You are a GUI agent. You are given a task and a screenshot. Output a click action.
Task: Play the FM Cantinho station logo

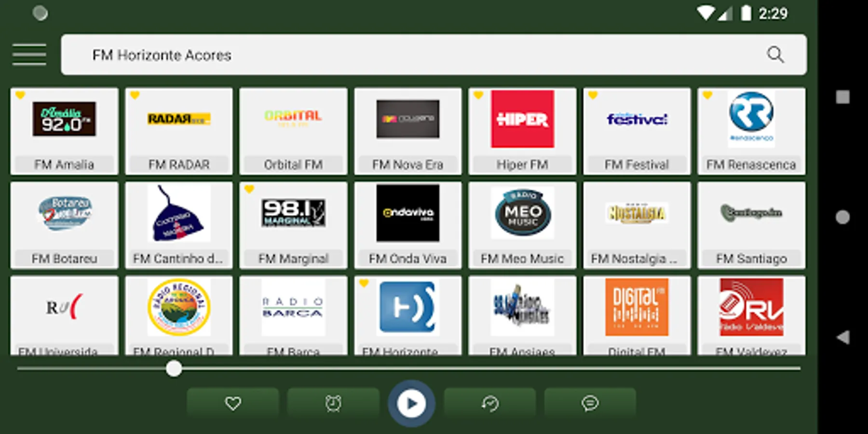179,213
